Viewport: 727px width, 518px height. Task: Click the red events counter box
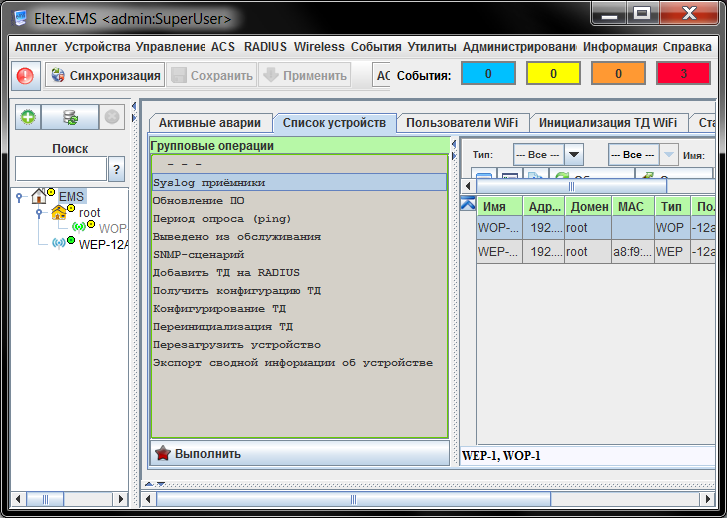683,74
